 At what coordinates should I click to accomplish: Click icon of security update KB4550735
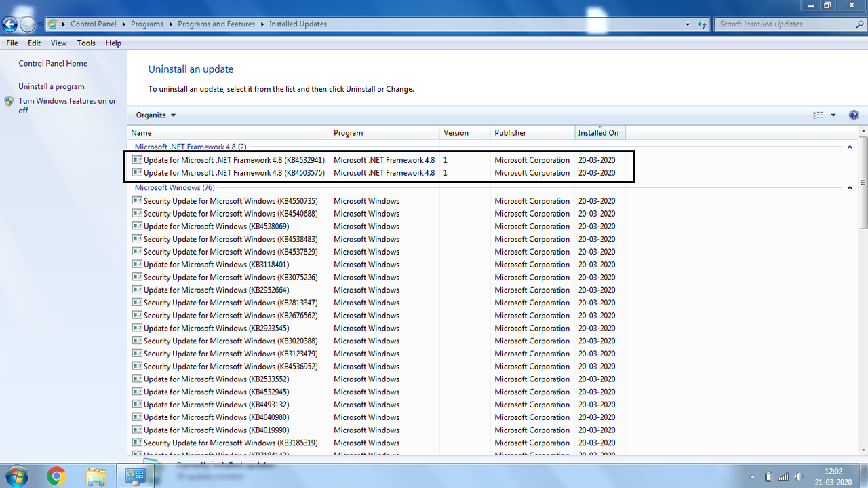pos(137,201)
